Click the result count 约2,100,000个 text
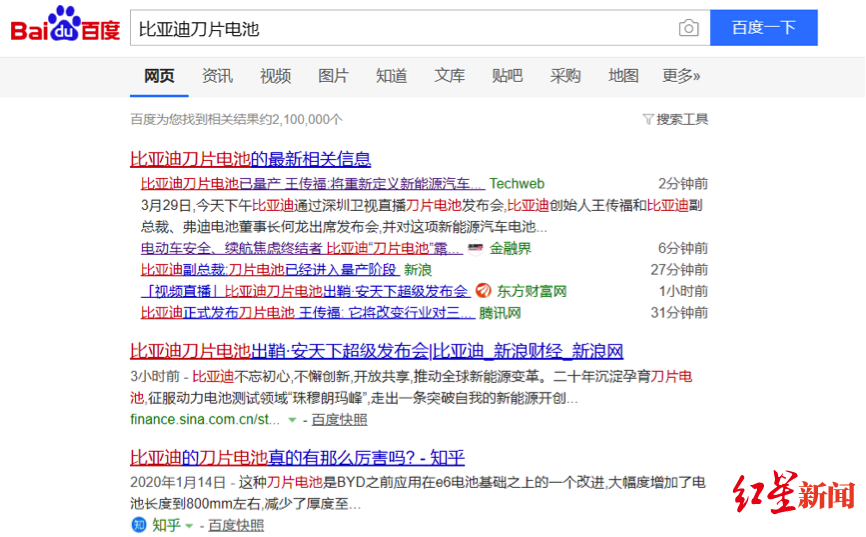 point(299,119)
